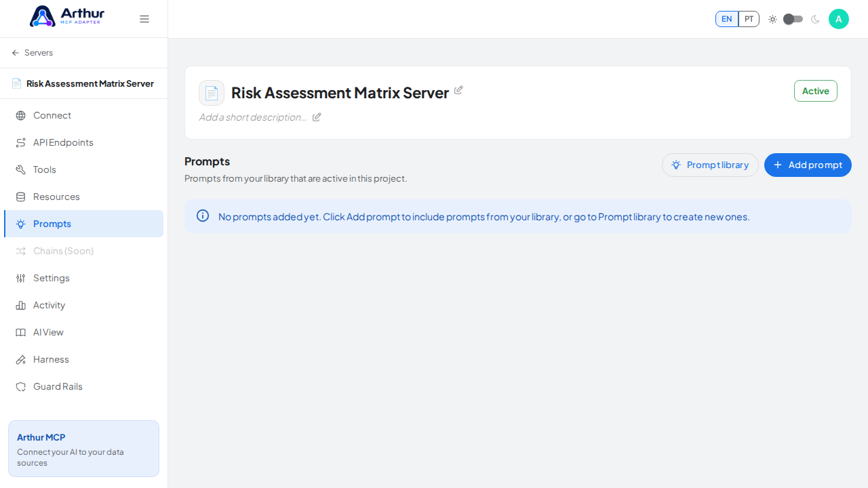The image size is (868, 488).
Task: Open the Guard Rails page
Action: (x=83, y=386)
